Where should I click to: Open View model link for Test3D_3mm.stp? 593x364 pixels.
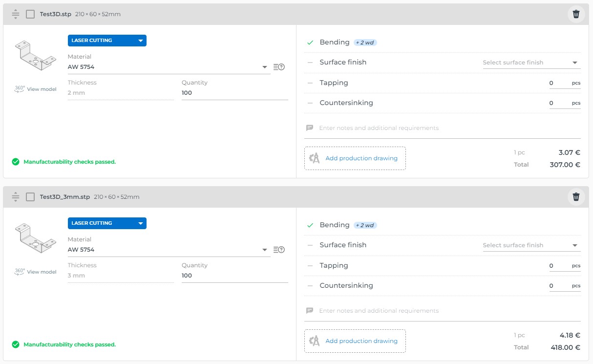[x=42, y=272]
